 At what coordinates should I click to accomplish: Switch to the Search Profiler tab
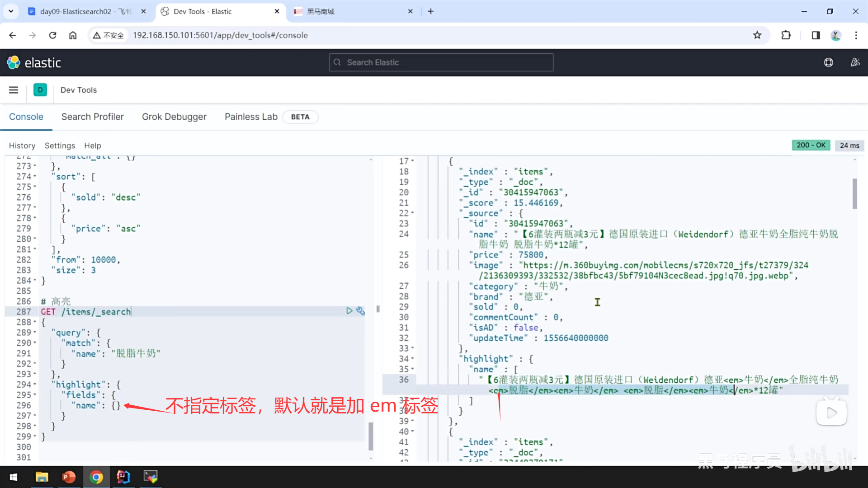[x=92, y=117]
